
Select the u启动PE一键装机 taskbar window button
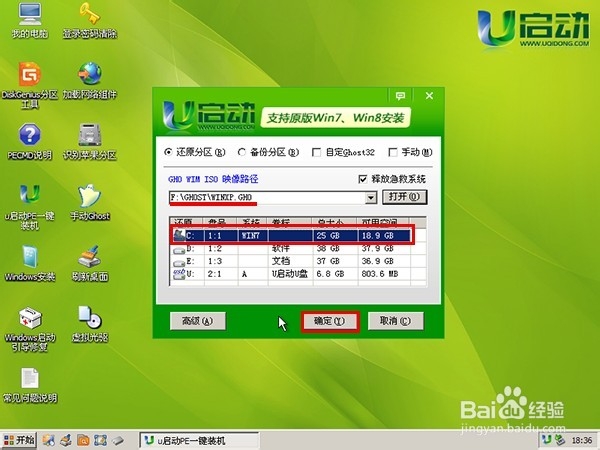tap(199, 440)
